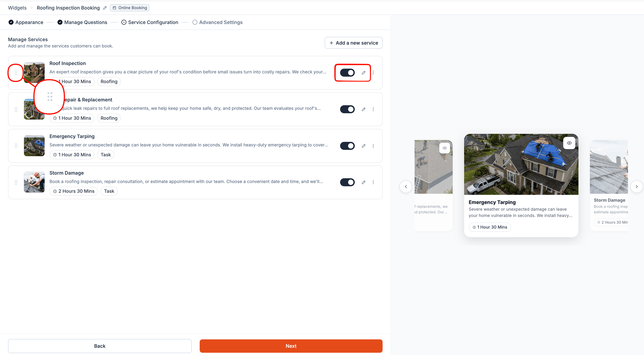The height and width of the screenshot is (355, 644).
Task: Click the Roofing tag on Roof Inspection
Action: (109, 82)
